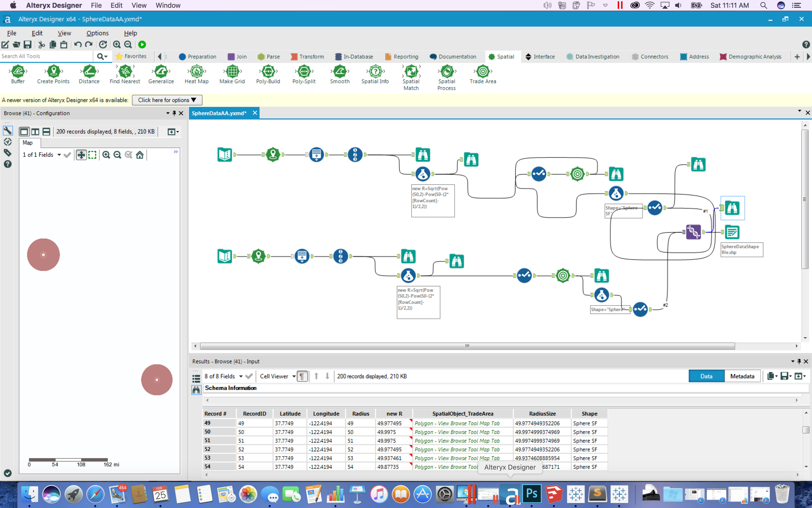Select the Spatial Info tool
Screen dimensions: 812x508
(x=375, y=74)
